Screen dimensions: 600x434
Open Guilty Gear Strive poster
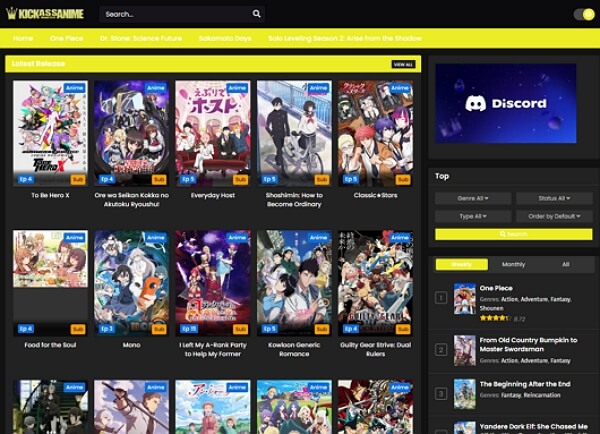coord(375,283)
